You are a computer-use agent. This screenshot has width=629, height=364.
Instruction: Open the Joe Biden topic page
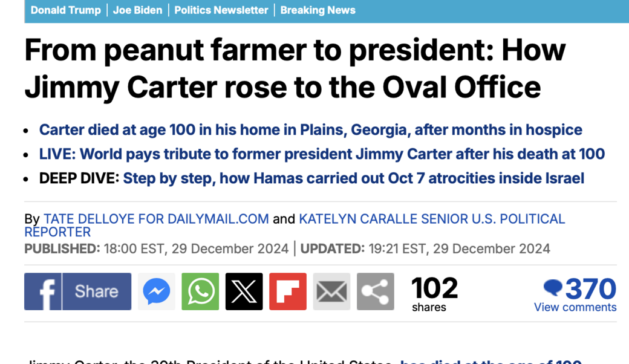pos(137,10)
